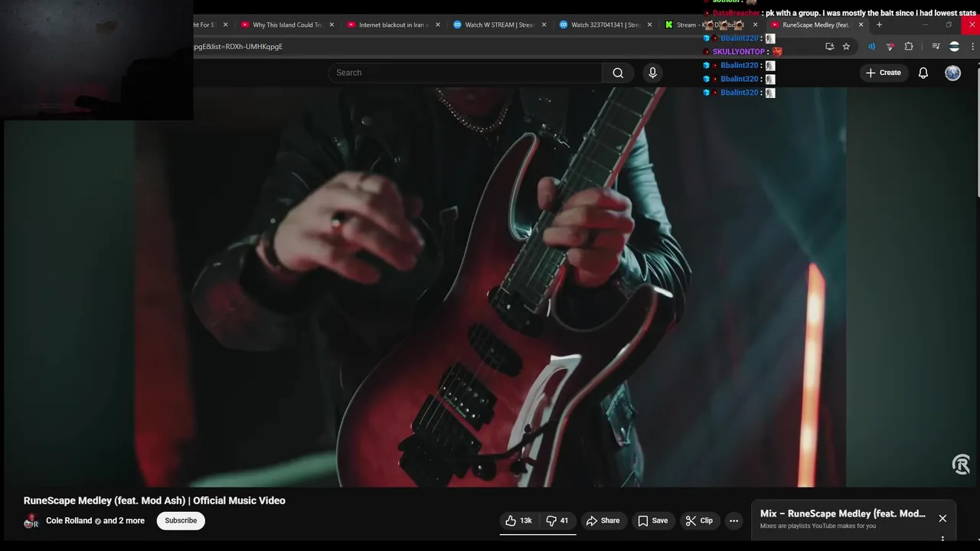Viewport: 980px width, 551px height.
Task: Select the RuneScape Medley browser tab
Action: pyautogui.click(x=815, y=24)
